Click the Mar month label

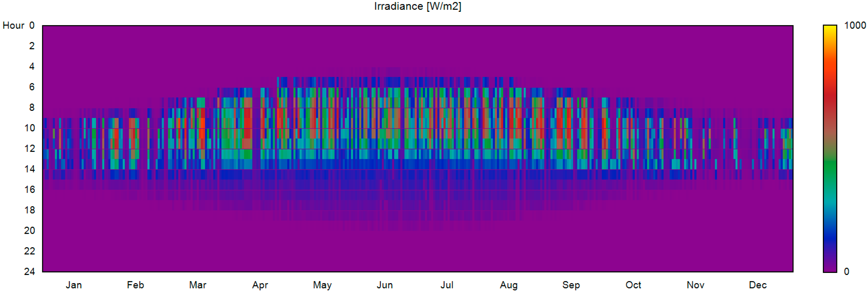point(197,285)
